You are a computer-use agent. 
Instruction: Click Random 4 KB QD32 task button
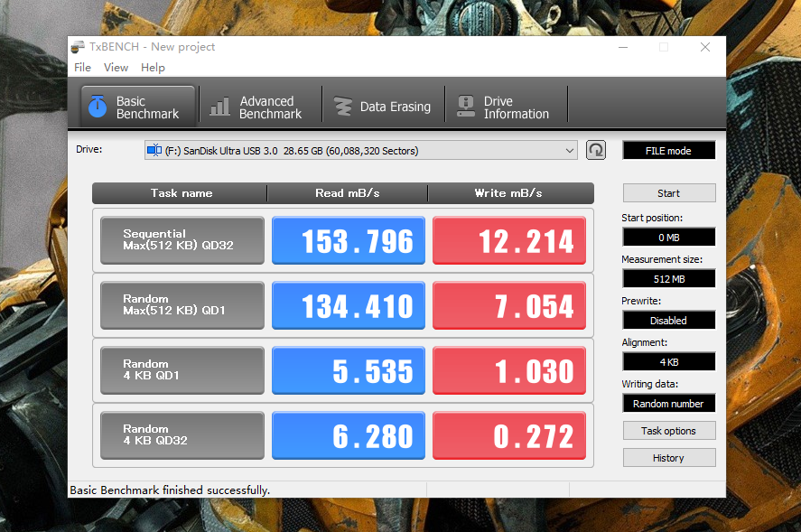point(182,434)
